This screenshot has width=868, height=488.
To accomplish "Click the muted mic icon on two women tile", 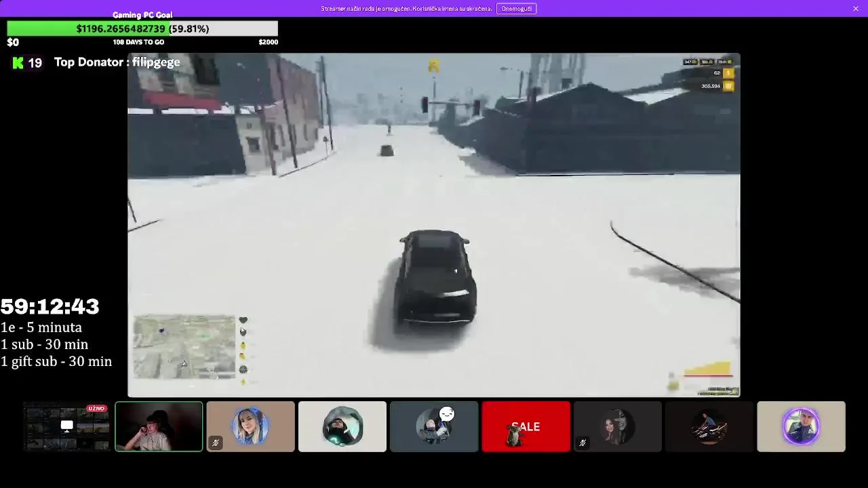I will [583, 443].
